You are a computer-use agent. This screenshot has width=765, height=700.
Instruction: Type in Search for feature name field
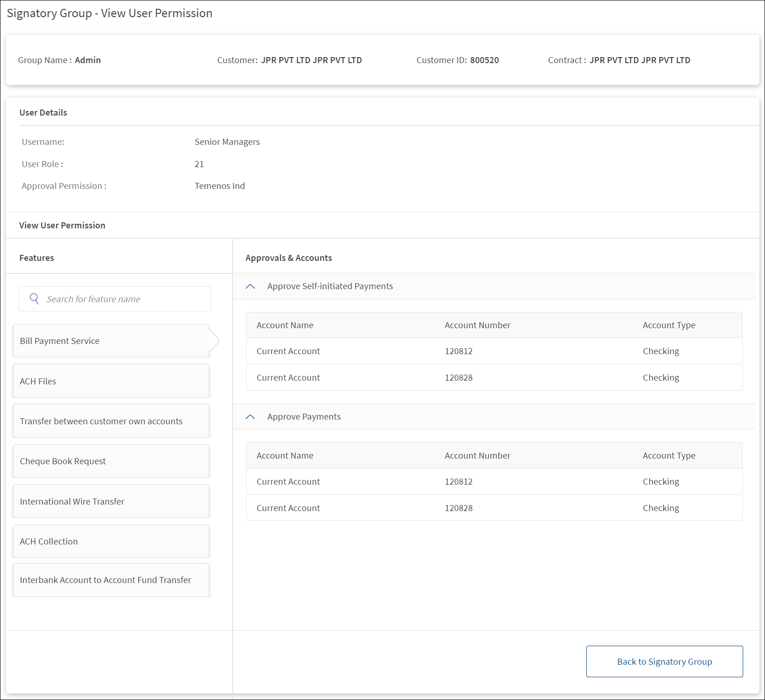pyautogui.click(x=125, y=299)
